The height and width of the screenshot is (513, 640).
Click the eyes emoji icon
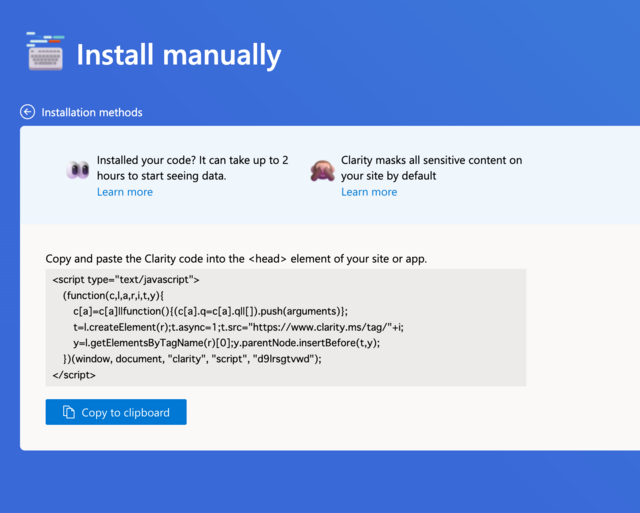(x=78, y=169)
